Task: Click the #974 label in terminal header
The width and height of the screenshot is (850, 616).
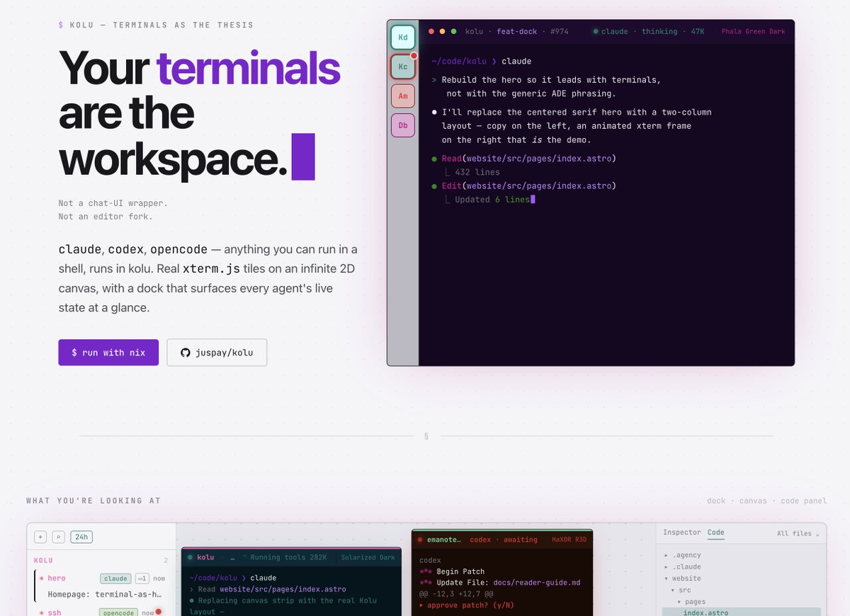Action: tap(559, 32)
